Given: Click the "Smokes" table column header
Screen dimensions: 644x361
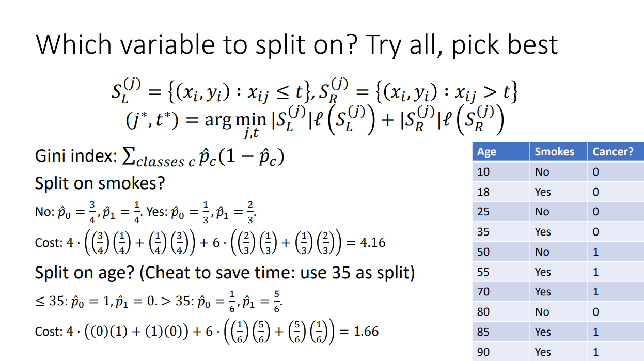Looking at the screenshot, I should [x=554, y=152].
